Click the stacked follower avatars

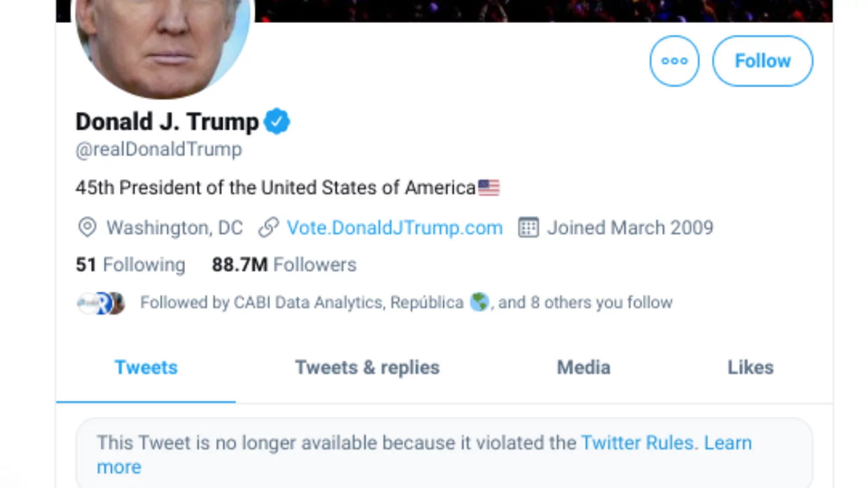point(101,303)
